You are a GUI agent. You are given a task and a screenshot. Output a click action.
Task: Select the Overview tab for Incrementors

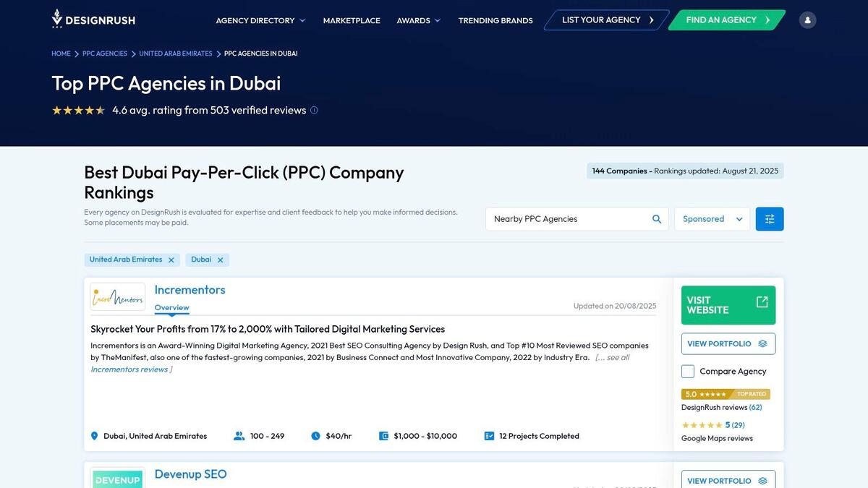[171, 307]
